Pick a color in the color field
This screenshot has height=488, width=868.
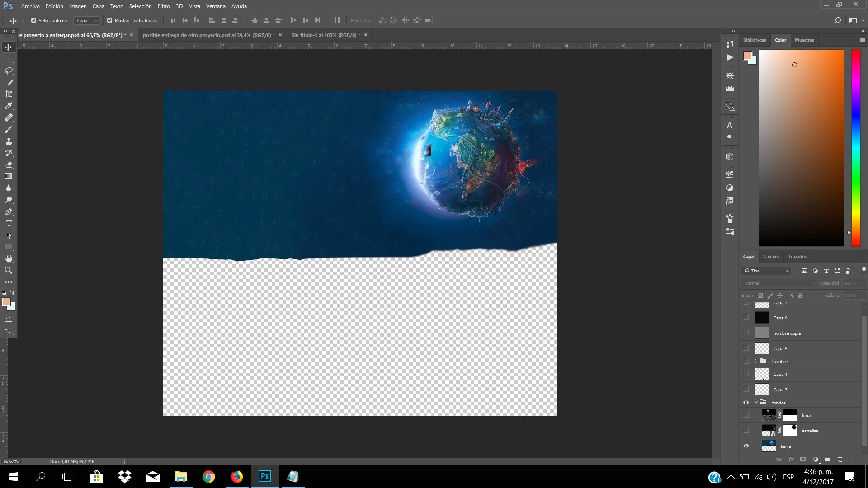tap(802, 148)
